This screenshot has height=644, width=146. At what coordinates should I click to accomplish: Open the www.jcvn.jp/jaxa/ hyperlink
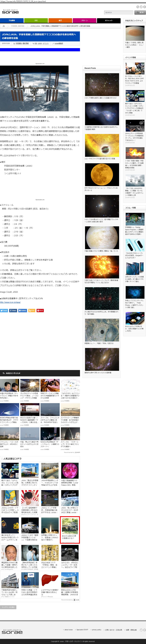click(10, 302)
